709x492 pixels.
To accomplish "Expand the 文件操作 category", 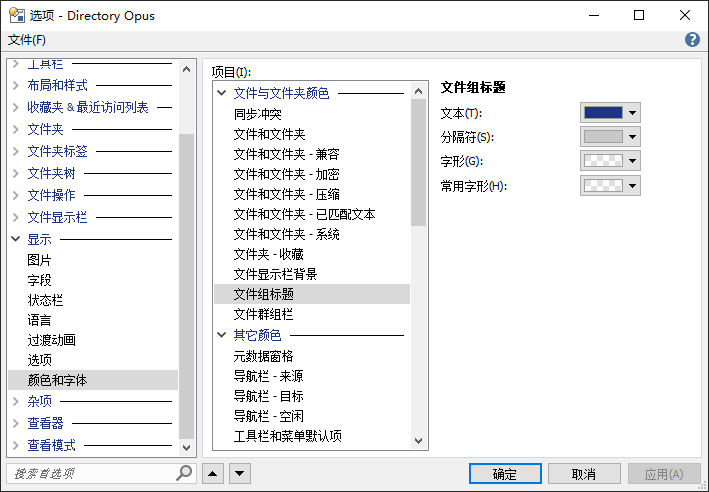I will coord(16,195).
